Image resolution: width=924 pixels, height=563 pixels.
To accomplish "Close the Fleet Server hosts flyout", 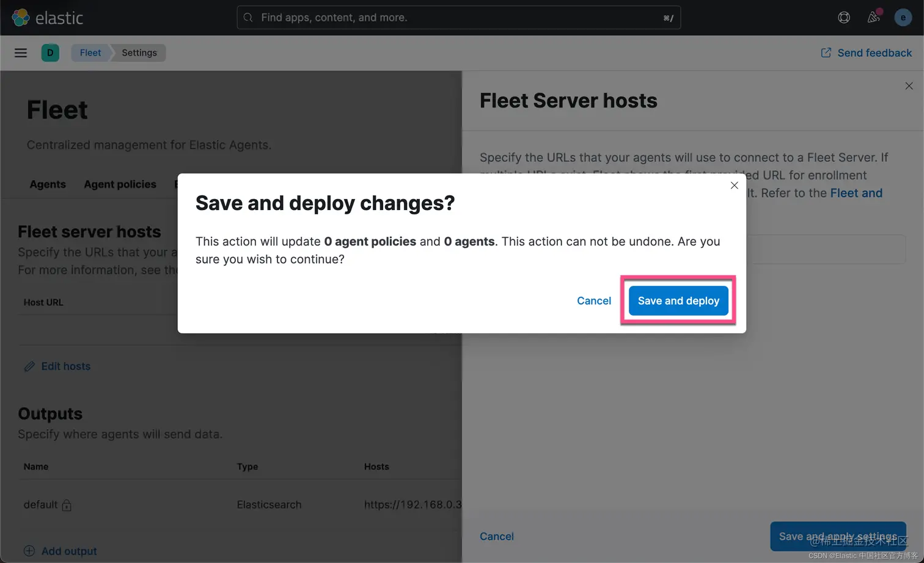I will point(909,86).
